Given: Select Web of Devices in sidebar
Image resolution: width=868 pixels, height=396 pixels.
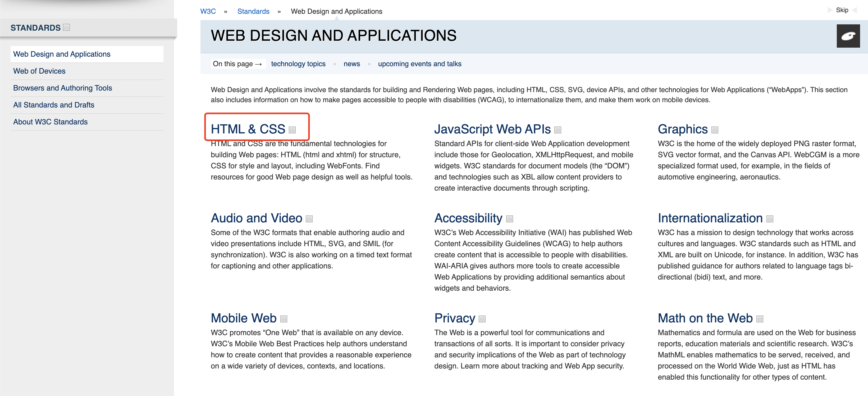Looking at the screenshot, I should (39, 71).
